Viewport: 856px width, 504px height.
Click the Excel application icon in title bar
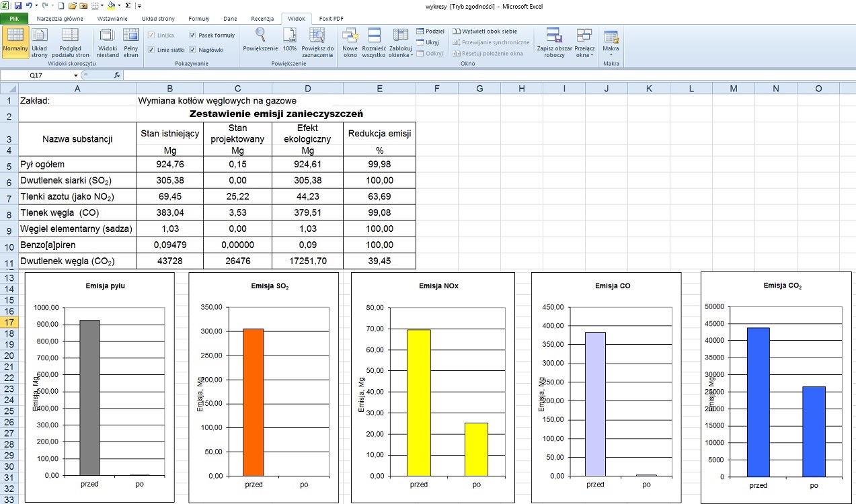point(5,5)
